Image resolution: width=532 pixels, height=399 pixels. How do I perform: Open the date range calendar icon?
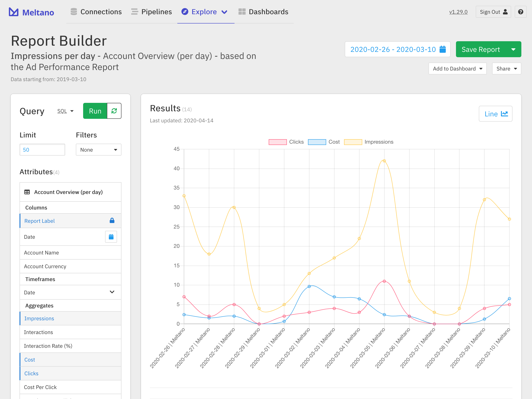(x=442, y=49)
